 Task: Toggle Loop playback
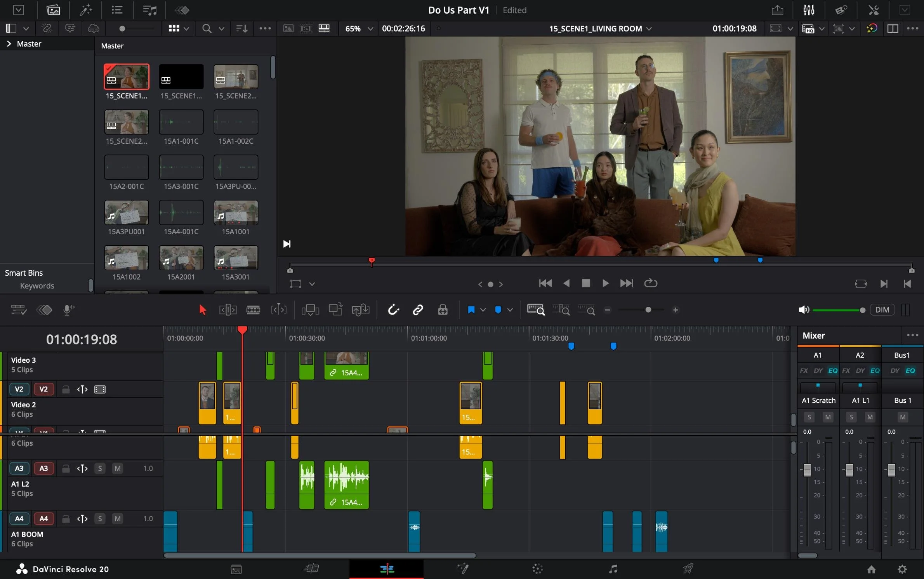pos(651,283)
